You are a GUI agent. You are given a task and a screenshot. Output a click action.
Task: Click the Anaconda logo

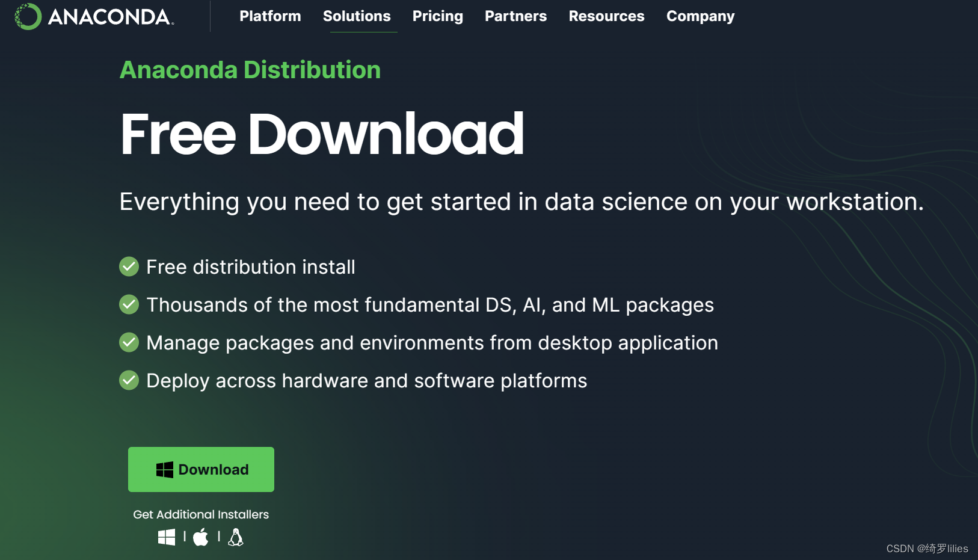point(94,16)
